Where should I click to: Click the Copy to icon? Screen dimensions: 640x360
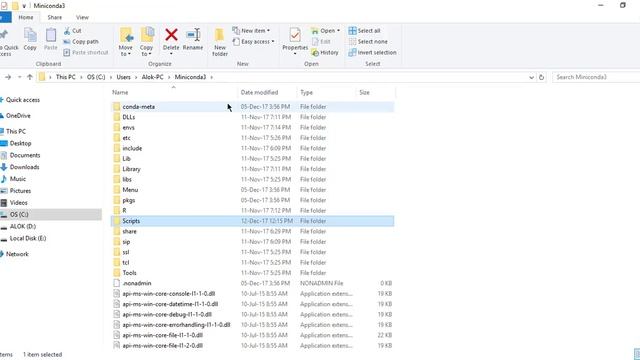(147, 36)
